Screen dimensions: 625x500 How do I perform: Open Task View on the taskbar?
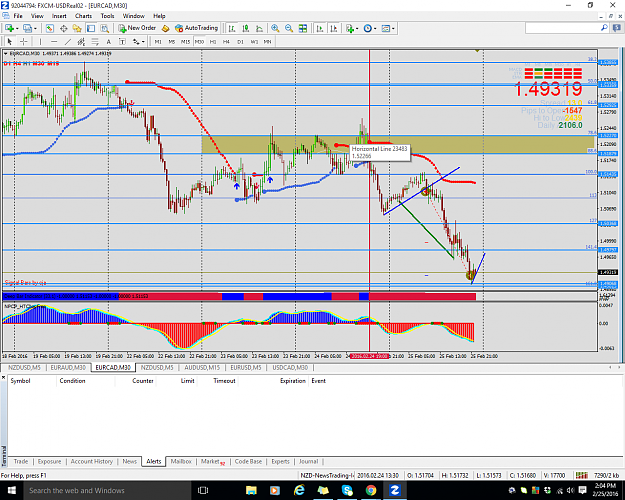(x=203, y=490)
